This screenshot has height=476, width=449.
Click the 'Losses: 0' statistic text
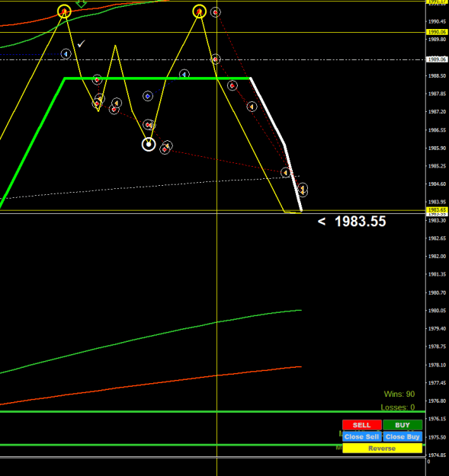tap(398, 407)
